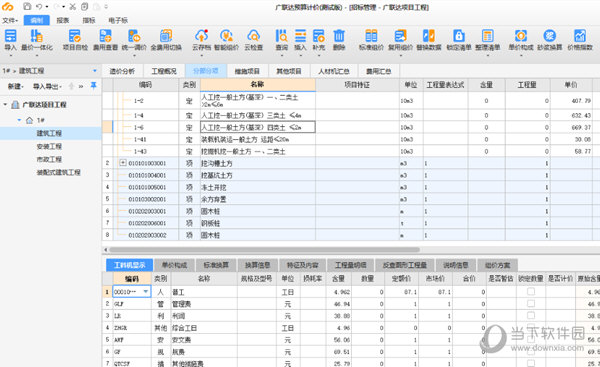Click the 余方弃置 row name

click(x=214, y=199)
